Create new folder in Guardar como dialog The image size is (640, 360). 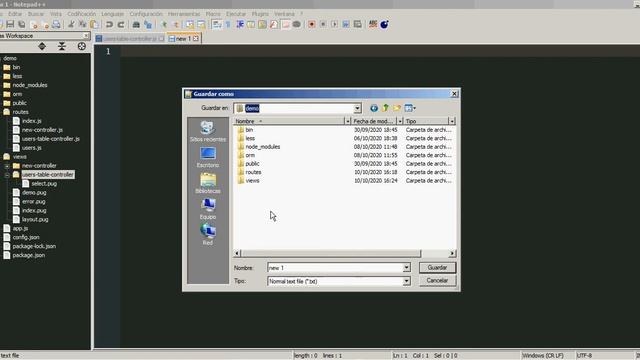[397, 108]
